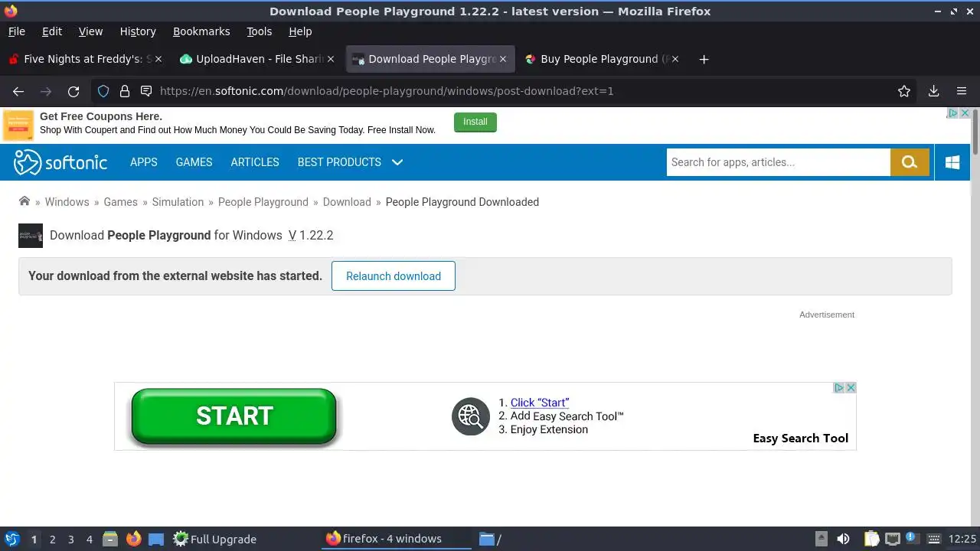The height and width of the screenshot is (551, 980).
Task: Open the Edit menu
Action: click(52, 31)
